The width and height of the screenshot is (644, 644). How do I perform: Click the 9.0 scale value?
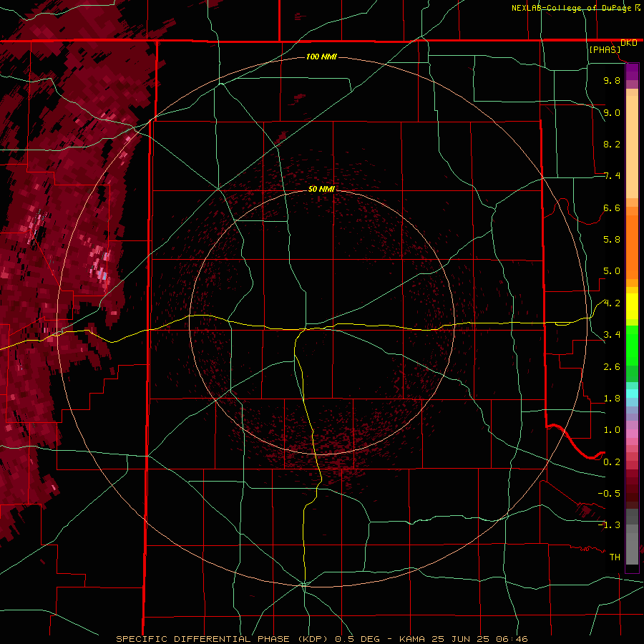coord(612,112)
